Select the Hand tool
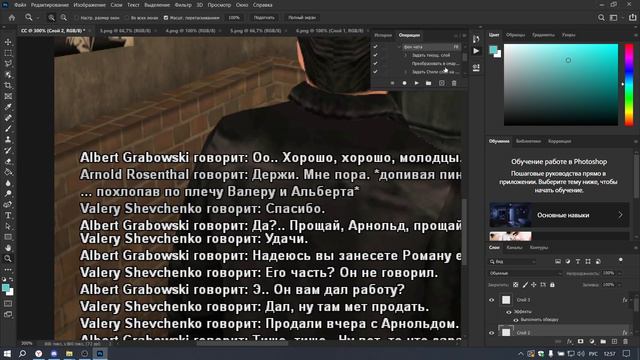Viewport: 640px width, 360px height. point(8,247)
